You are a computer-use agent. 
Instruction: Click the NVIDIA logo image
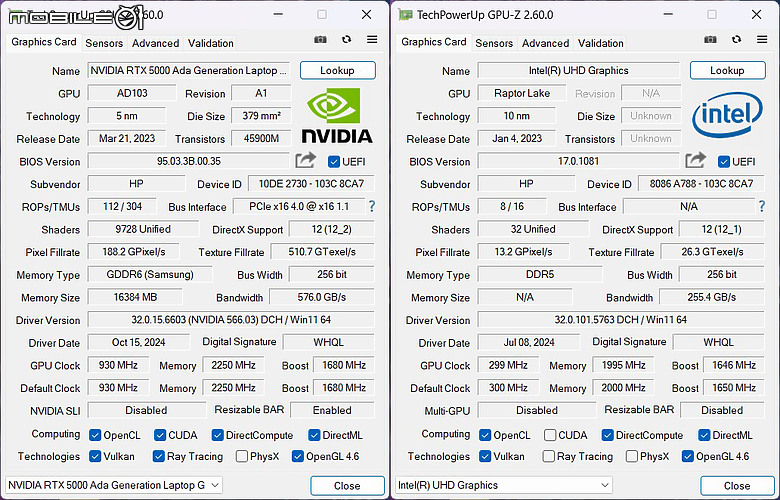[337, 115]
